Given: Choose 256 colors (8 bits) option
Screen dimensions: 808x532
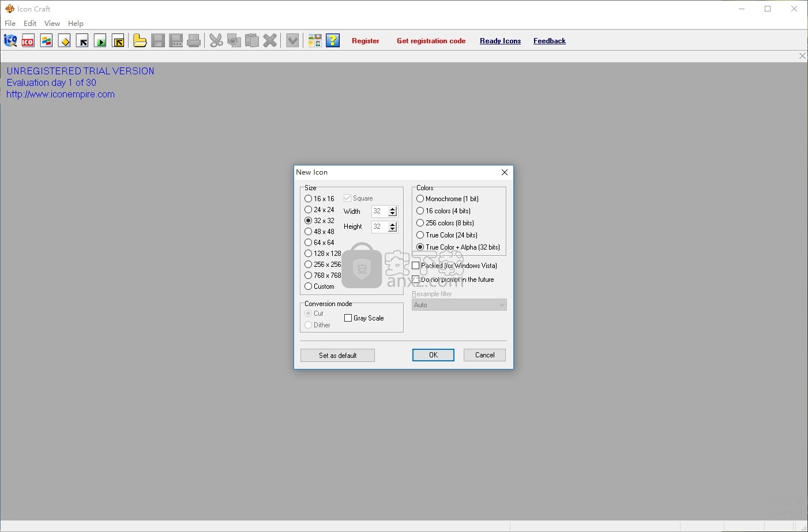Looking at the screenshot, I should click(x=445, y=223).
